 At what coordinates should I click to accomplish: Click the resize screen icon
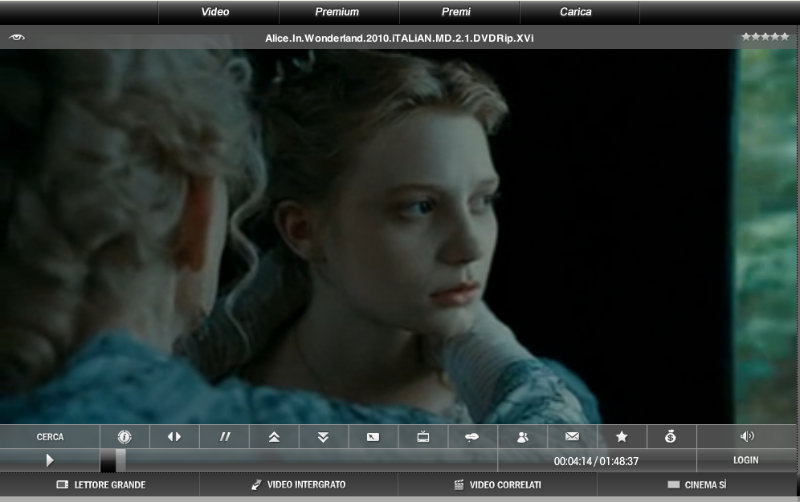373,437
